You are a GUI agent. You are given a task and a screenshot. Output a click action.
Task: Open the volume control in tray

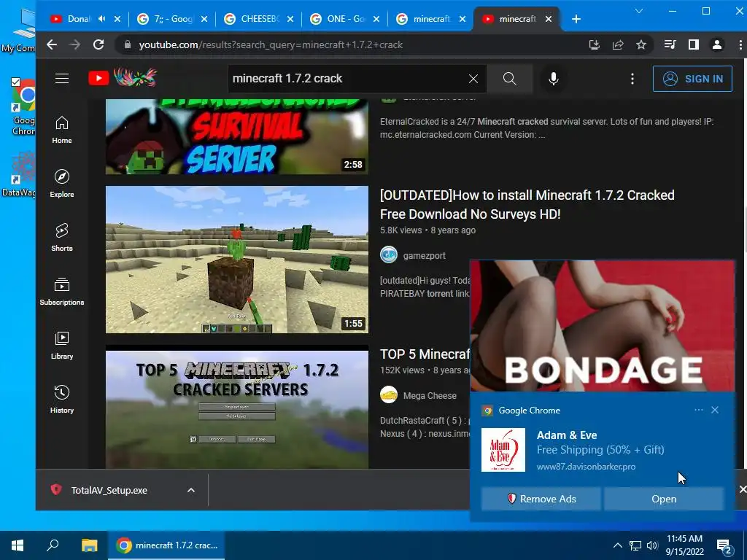pos(652,545)
